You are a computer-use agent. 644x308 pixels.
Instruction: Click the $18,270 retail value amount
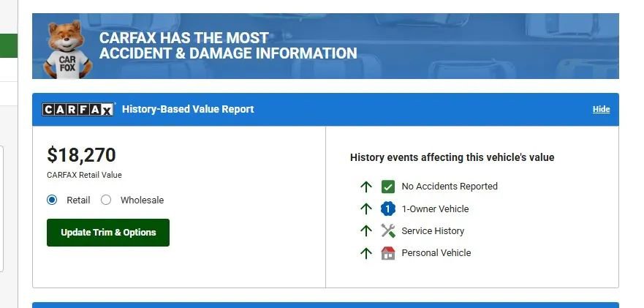pyautogui.click(x=81, y=155)
